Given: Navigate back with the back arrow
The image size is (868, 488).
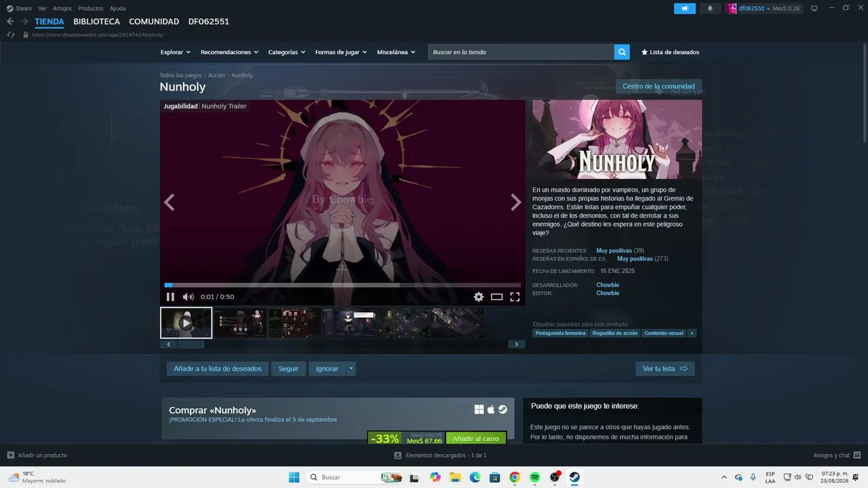Looking at the screenshot, I should 10,22.
